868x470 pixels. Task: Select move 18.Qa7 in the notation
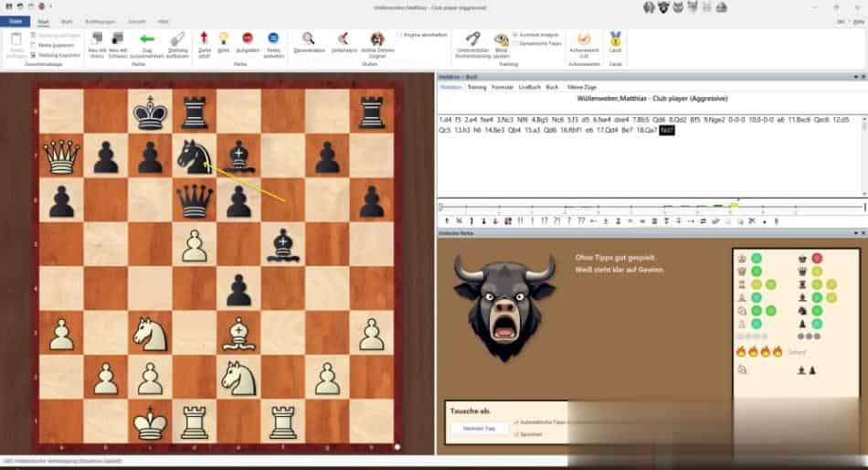[646, 130]
